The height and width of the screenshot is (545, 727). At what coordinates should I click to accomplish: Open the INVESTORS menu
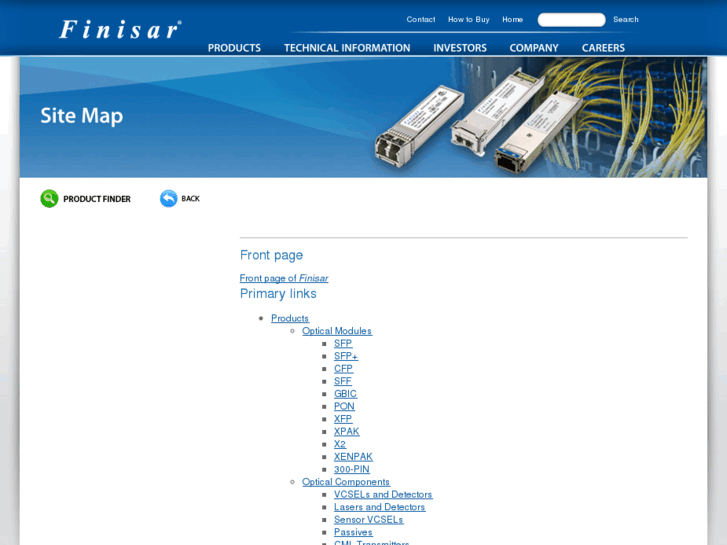click(x=460, y=48)
